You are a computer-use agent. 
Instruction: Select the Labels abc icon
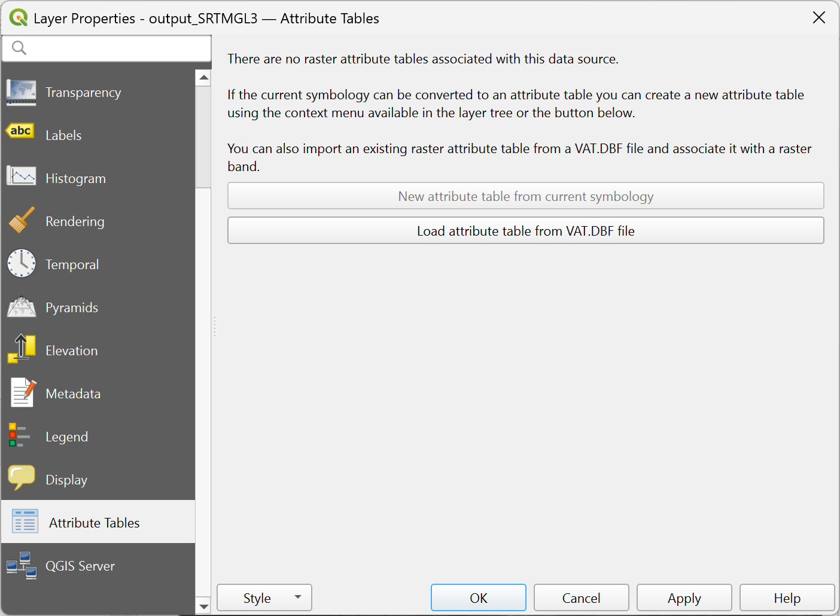(x=20, y=132)
